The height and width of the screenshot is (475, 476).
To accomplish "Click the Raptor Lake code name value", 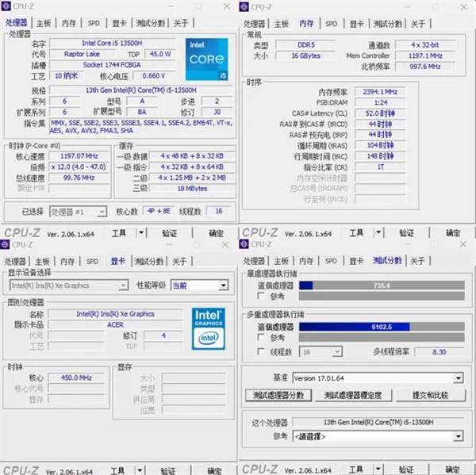I will [x=82, y=54].
